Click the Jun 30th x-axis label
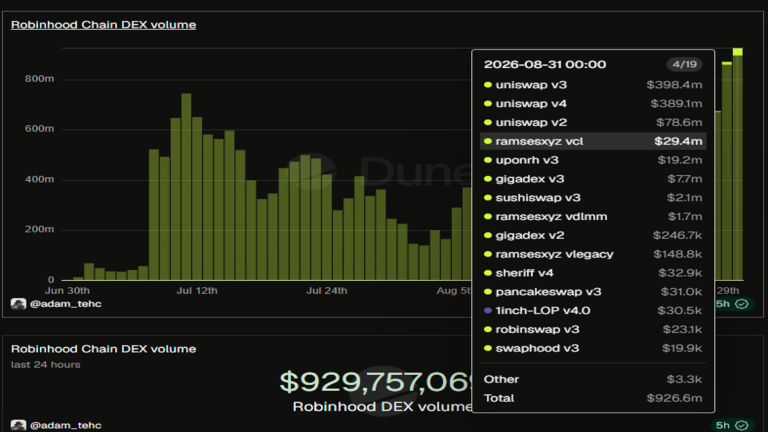Screen dimensions: 768x432 point(68,291)
